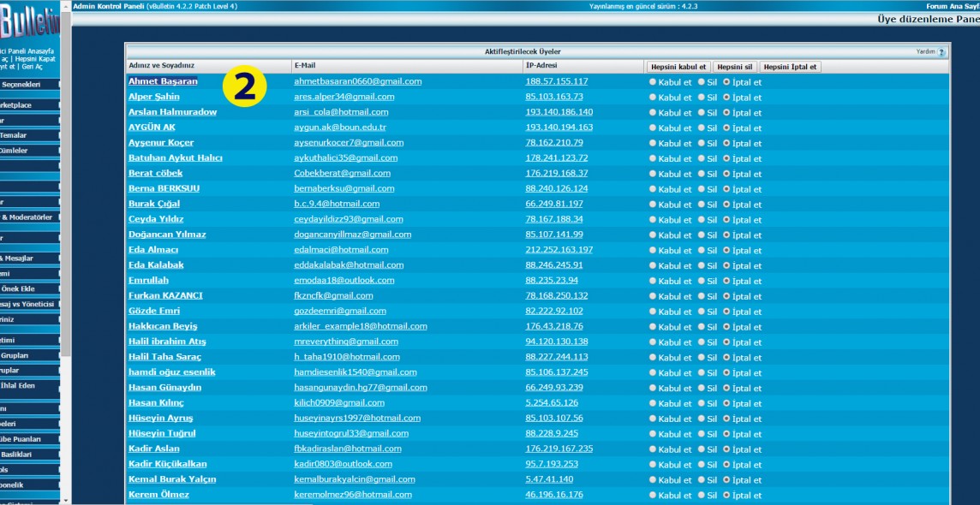Click the Yardım help question mark icon
The width and height of the screenshot is (980, 505).
[941, 52]
